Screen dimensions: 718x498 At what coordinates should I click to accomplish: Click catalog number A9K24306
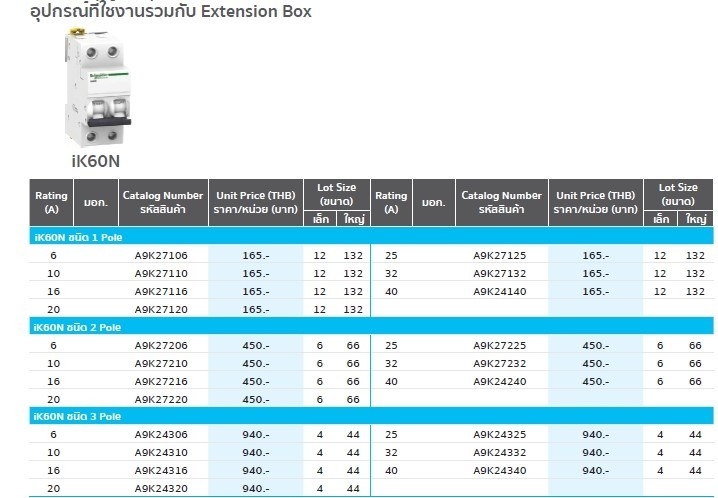pyautogui.click(x=161, y=434)
